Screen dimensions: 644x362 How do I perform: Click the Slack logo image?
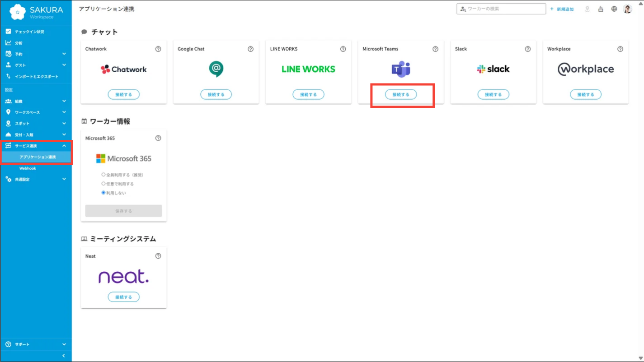pyautogui.click(x=494, y=69)
